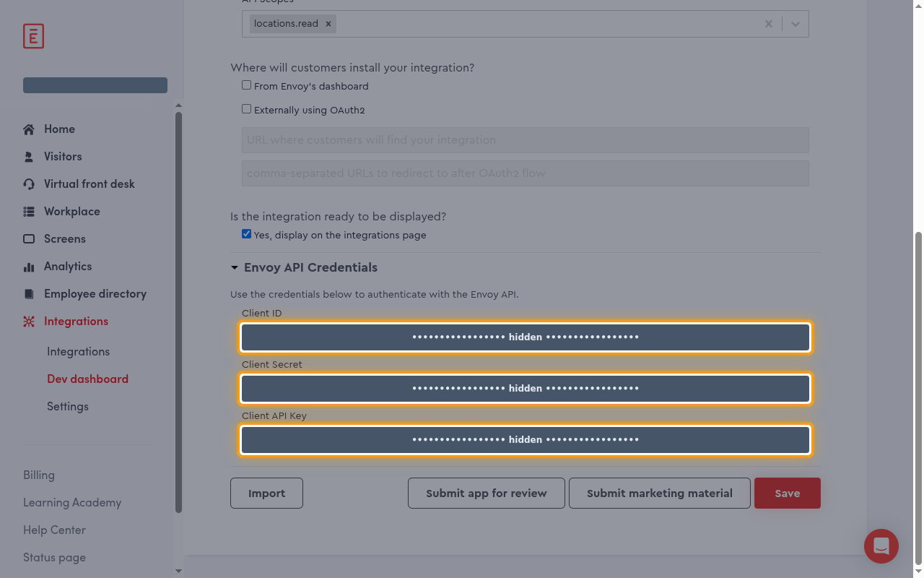
Task: Click the Analytics bar chart icon
Action: (x=29, y=267)
